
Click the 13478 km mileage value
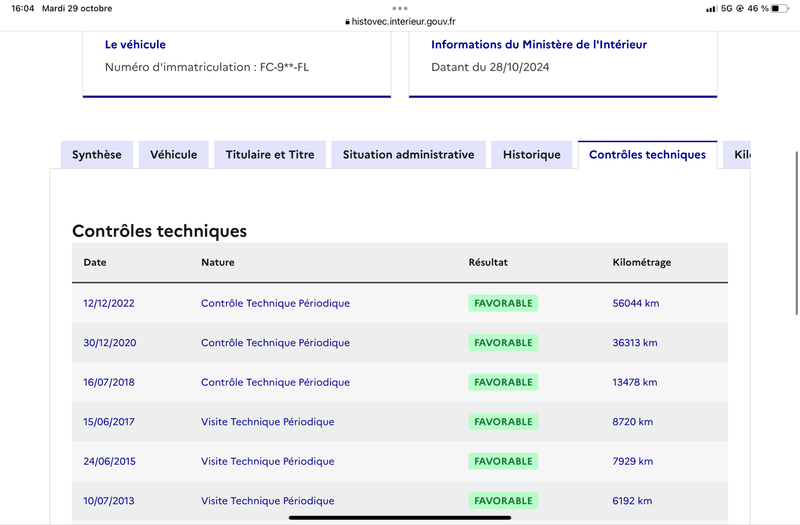tap(635, 382)
